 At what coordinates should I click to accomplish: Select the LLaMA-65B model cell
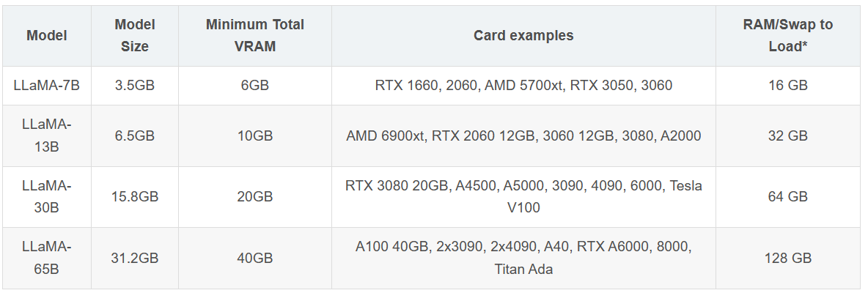[46, 258]
